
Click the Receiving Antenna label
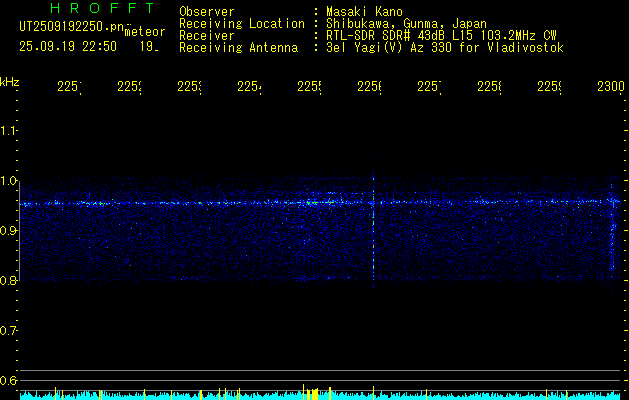click(x=238, y=48)
